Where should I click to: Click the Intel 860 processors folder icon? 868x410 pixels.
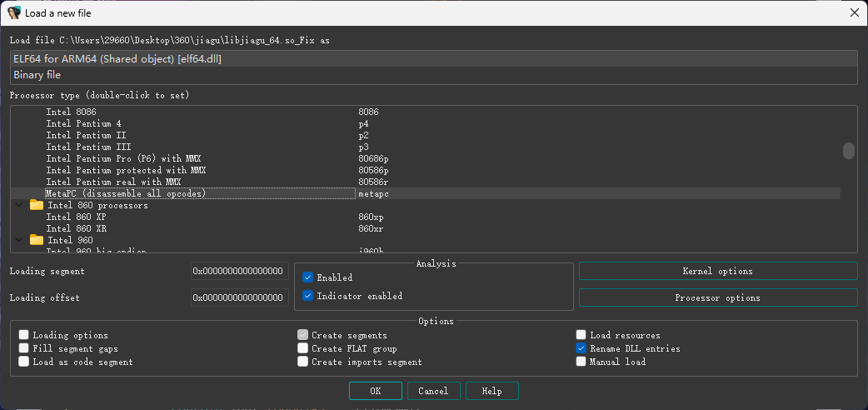[x=36, y=205]
